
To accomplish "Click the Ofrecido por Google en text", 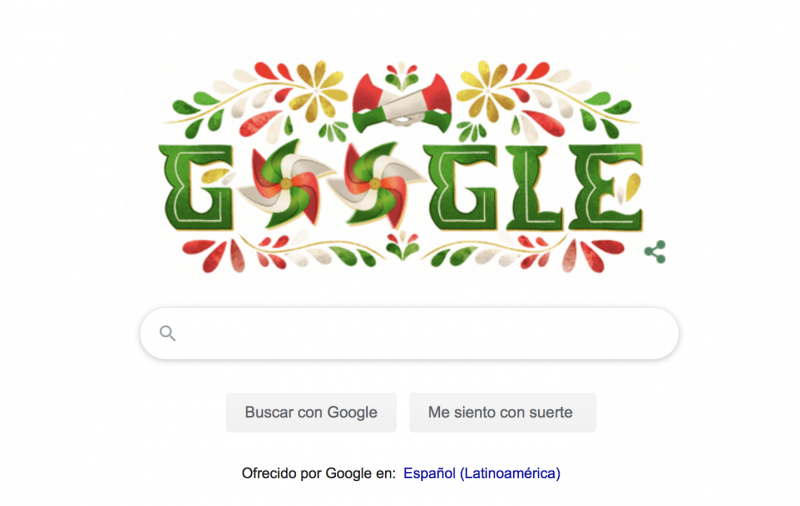I will pos(318,473).
